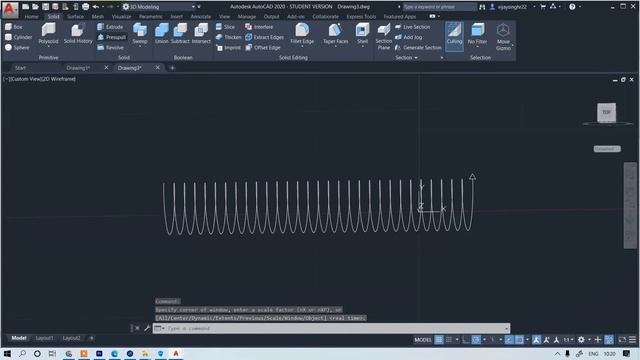The height and width of the screenshot is (360, 640).
Task: Click the TOP face of ViewCube
Action: pyautogui.click(x=607, y=112)
